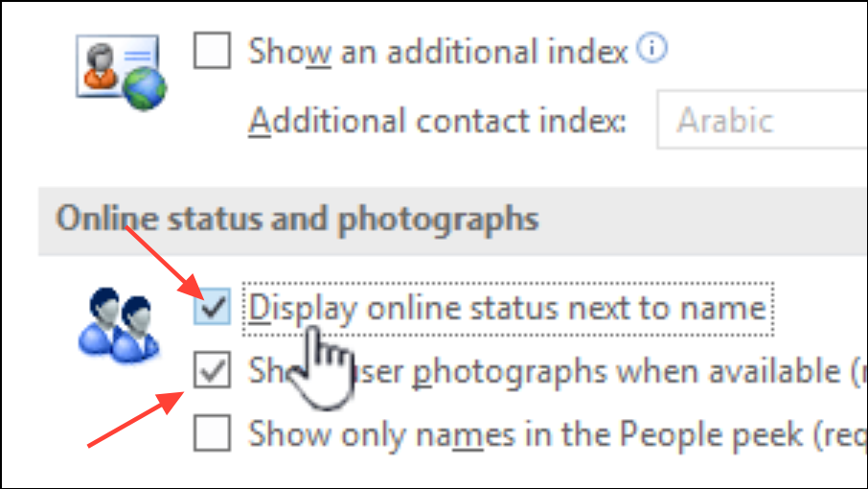Click the globe on the contact index icon

(146, 87)
